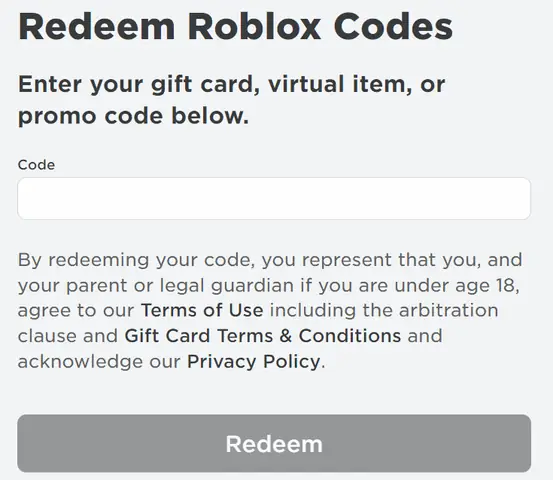Click the word "Codes" in the heading
Image resolution: width=553 pixels, height=480 pixels.
(x=393, y=27)
